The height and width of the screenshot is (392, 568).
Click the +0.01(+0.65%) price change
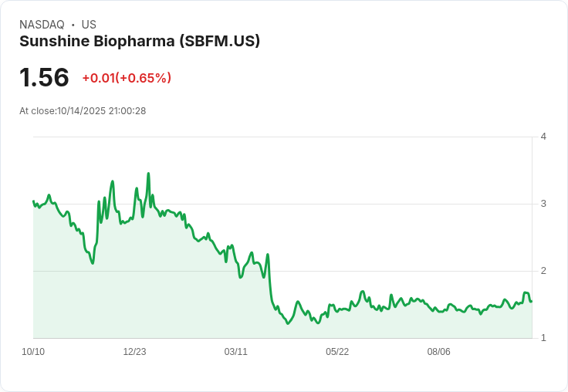coord(127,78)
